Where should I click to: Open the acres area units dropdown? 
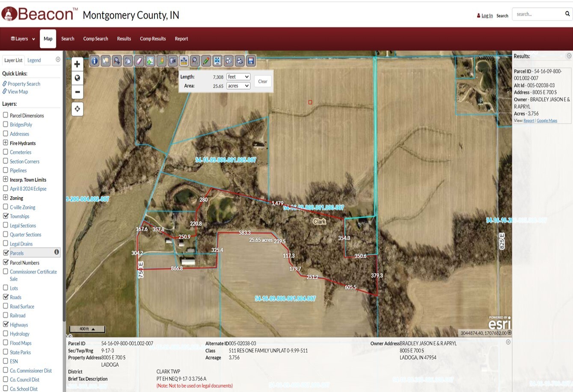(238, 86)
